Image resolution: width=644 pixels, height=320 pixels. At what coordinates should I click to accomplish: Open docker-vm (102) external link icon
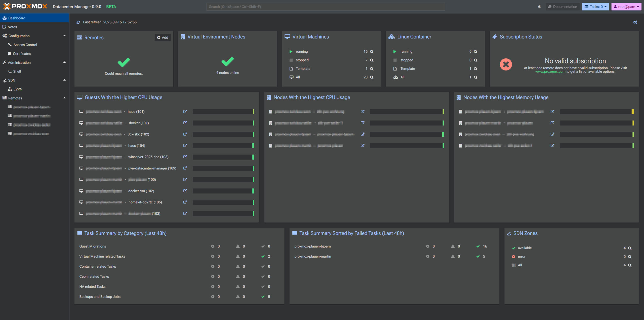tap(185, 191)
